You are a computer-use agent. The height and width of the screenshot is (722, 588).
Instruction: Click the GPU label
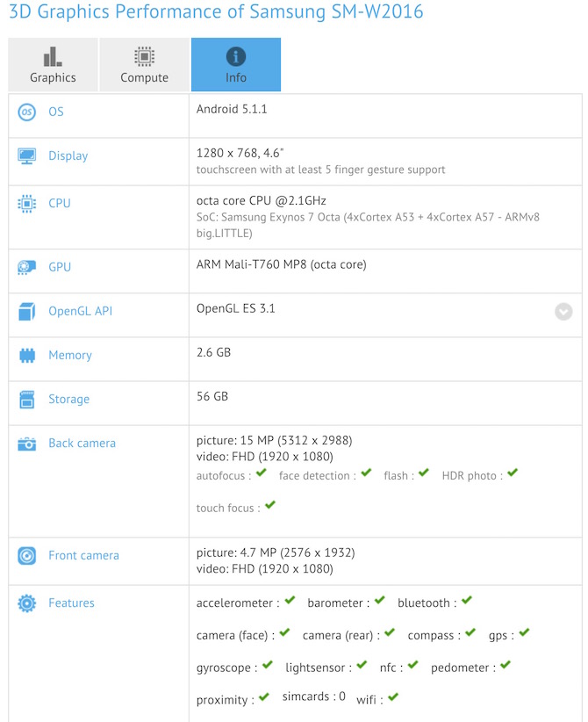pos(60,267)
